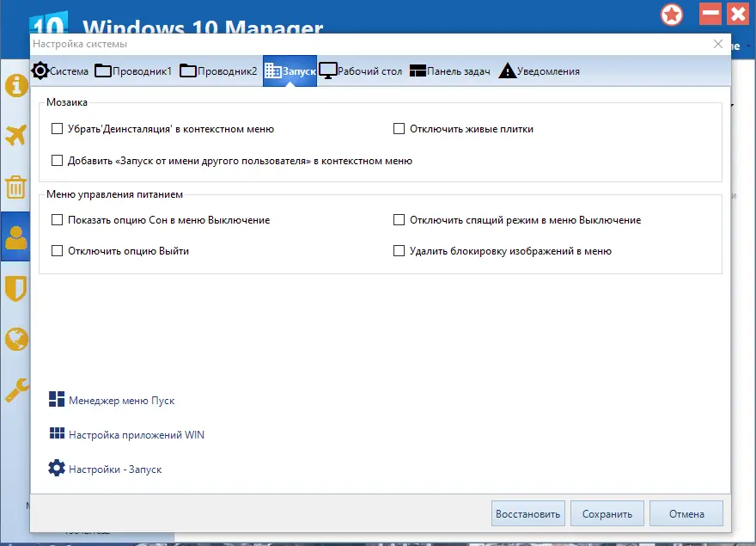Click the red star badge in title bar

(672, 15)
